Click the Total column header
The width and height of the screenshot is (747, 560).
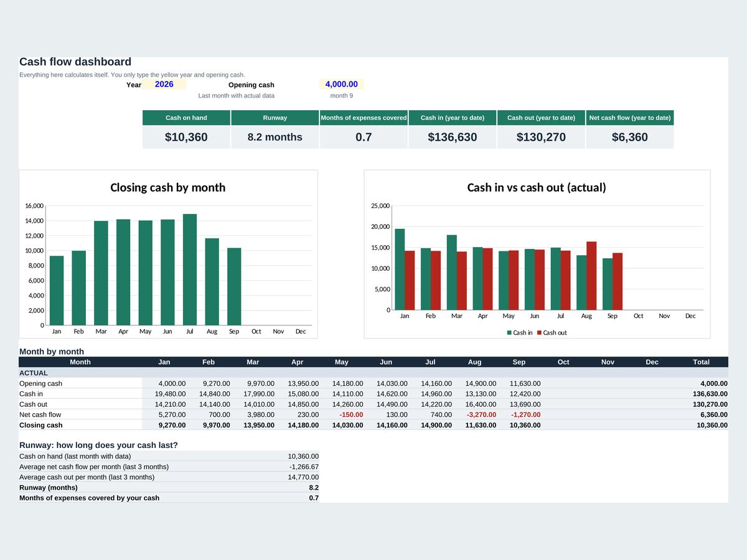[x=701, y=362]
